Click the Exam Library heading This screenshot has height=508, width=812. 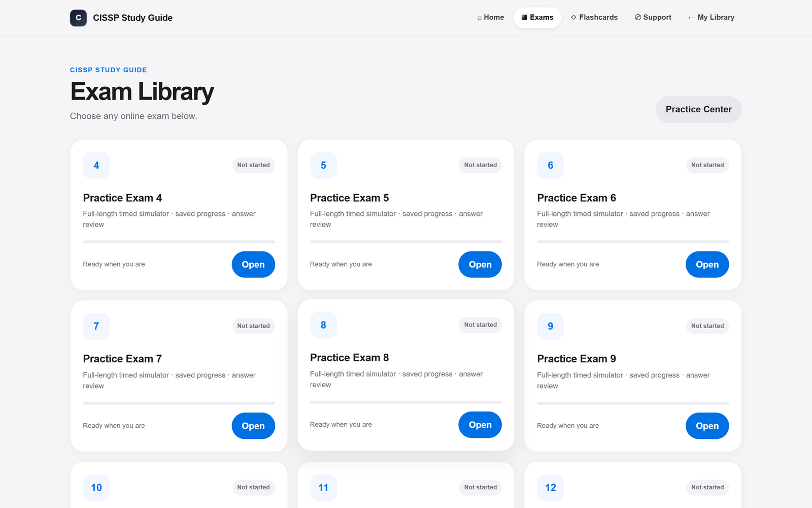click(x=142, y=92)
